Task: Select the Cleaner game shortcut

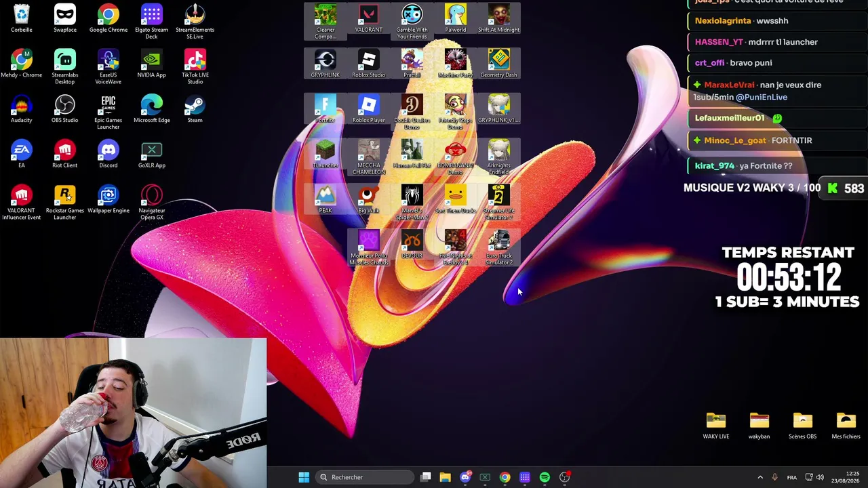Action: pyautogui.click(x=325, y=22)
